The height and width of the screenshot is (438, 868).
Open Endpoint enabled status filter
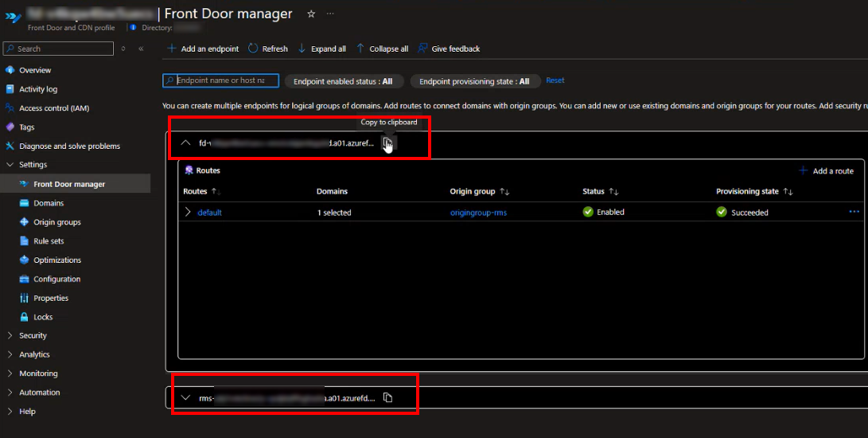coord(343,81)
